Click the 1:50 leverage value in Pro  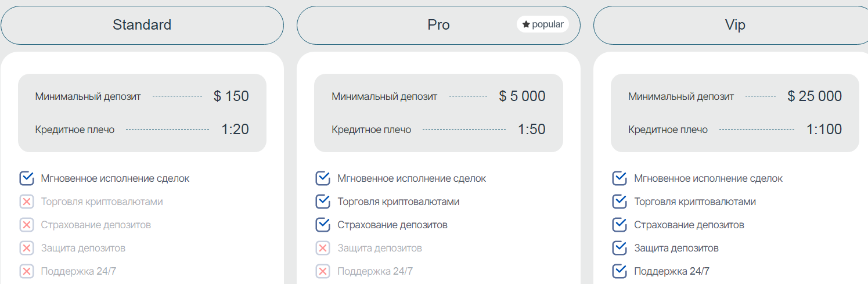(531, 130)
